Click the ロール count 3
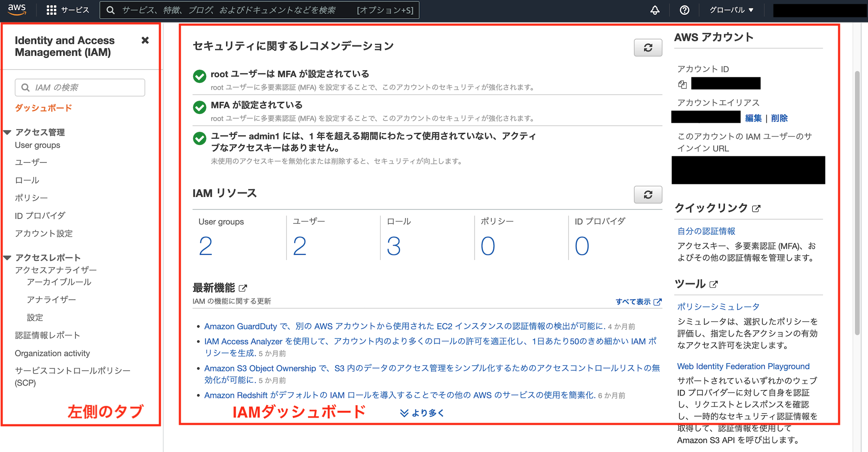Viewport: 868px width, 452px height. [x=393, y=246]
